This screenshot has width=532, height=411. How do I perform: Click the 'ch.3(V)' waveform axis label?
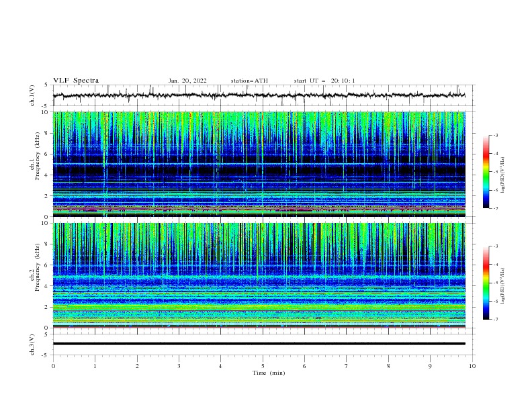32,345
